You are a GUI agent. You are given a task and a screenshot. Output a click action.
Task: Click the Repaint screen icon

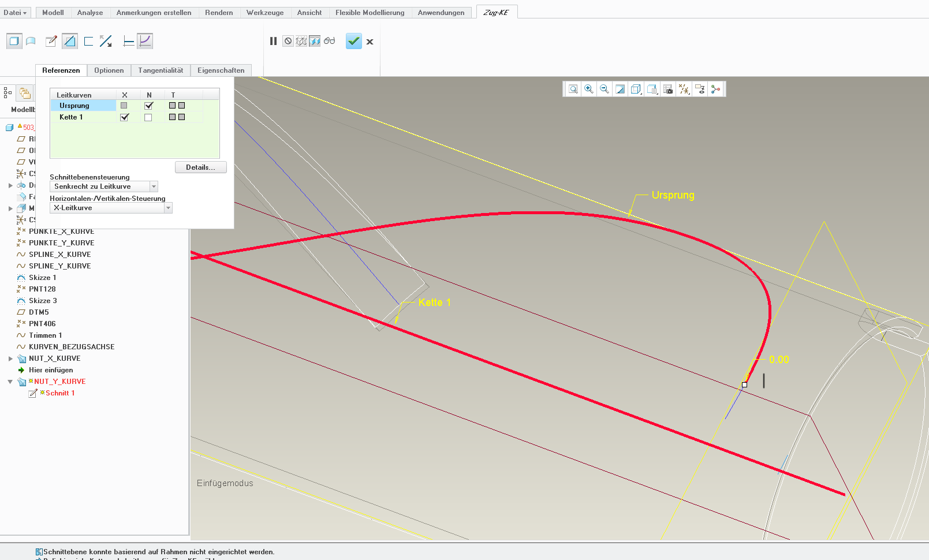coord(620,89)
